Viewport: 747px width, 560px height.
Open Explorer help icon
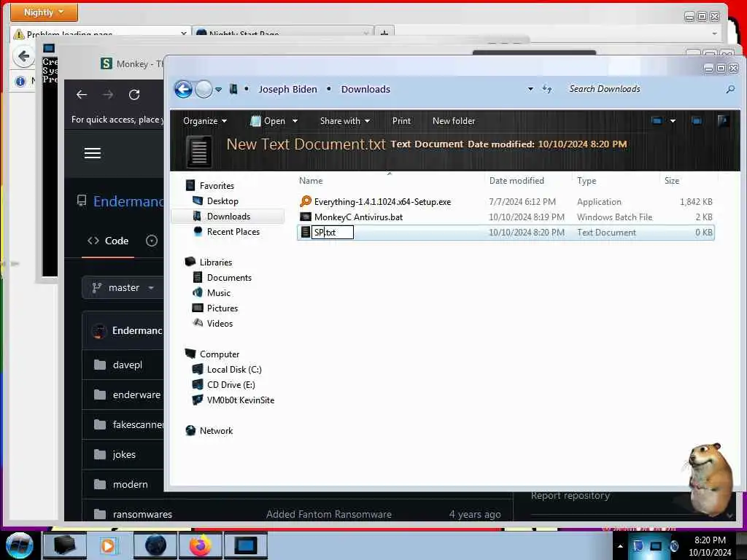click(x=723, y=121)
